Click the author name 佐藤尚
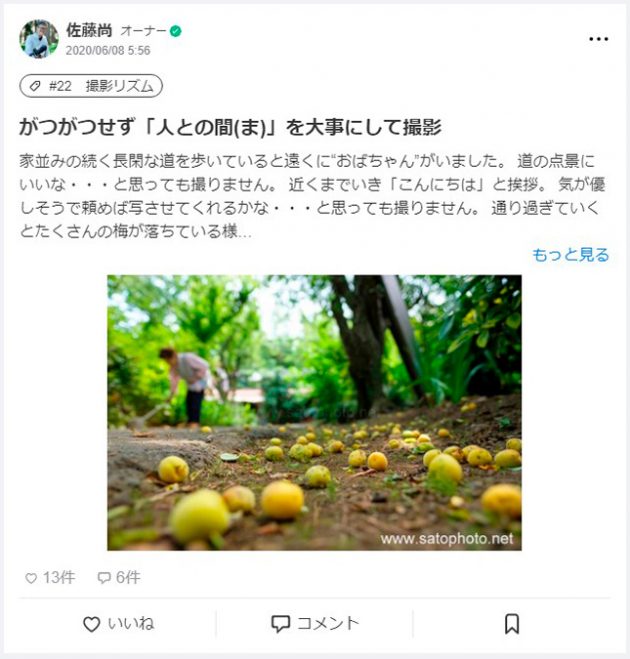630x659 pixels. (x=89, y=30)
